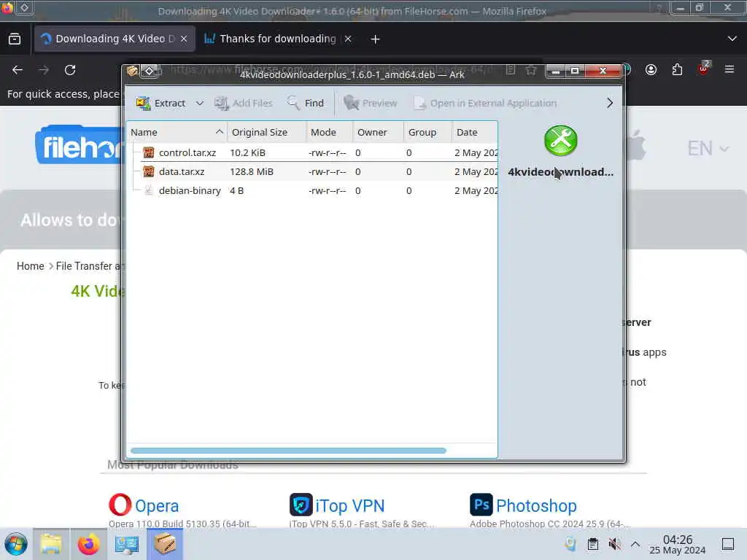Open the Firefox extensions puzzle icon

point(677,70)
